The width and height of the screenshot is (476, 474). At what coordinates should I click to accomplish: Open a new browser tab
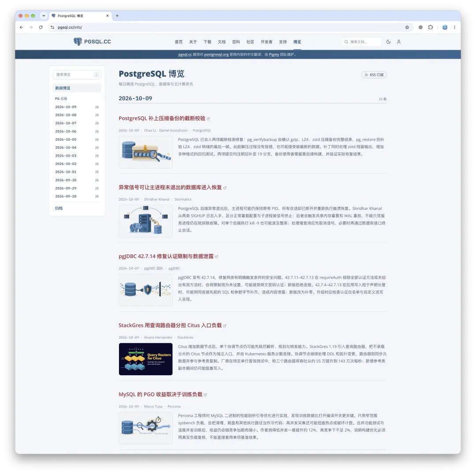click(117, 16)
